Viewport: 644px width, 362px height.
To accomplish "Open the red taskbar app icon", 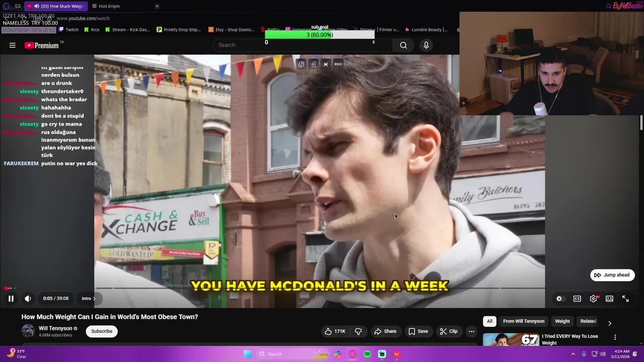I will (396, 354).
